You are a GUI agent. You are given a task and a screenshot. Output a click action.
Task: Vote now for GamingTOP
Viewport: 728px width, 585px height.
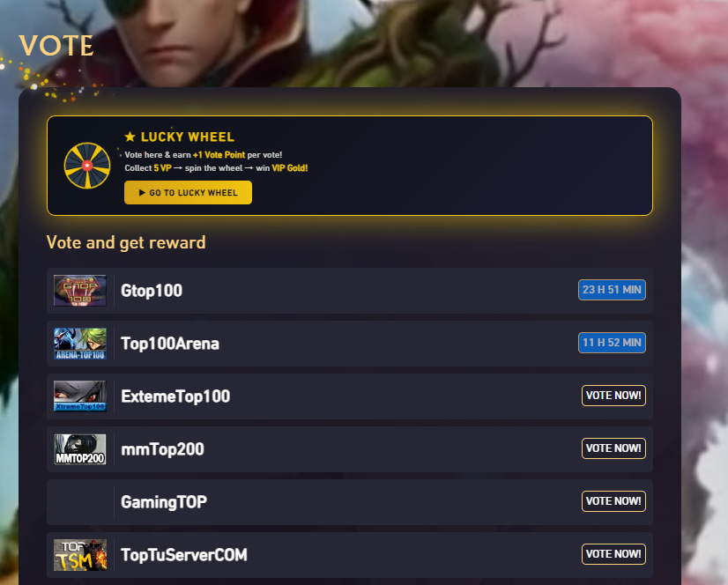[x=613, y=501]
